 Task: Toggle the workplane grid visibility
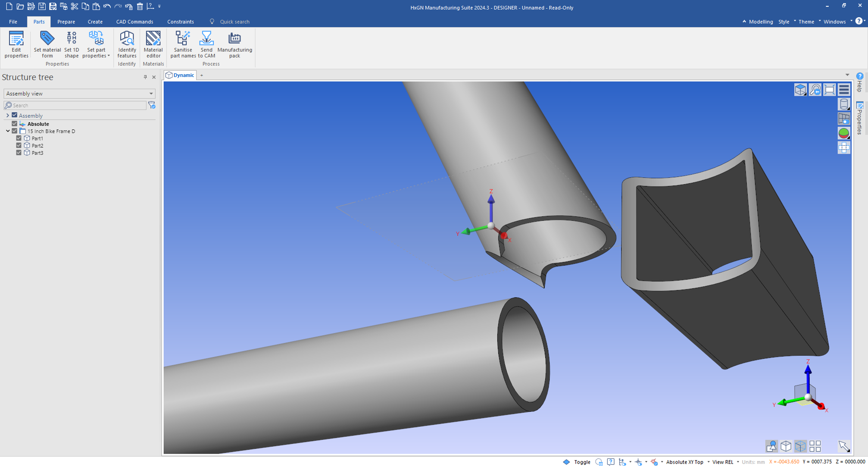pyautogui.click(x=844, y=119)
